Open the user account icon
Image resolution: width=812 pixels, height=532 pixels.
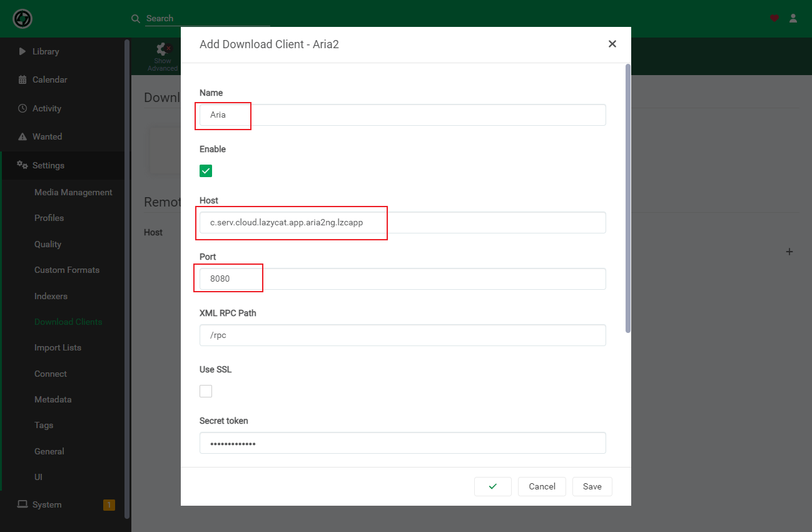click(793, 18)
